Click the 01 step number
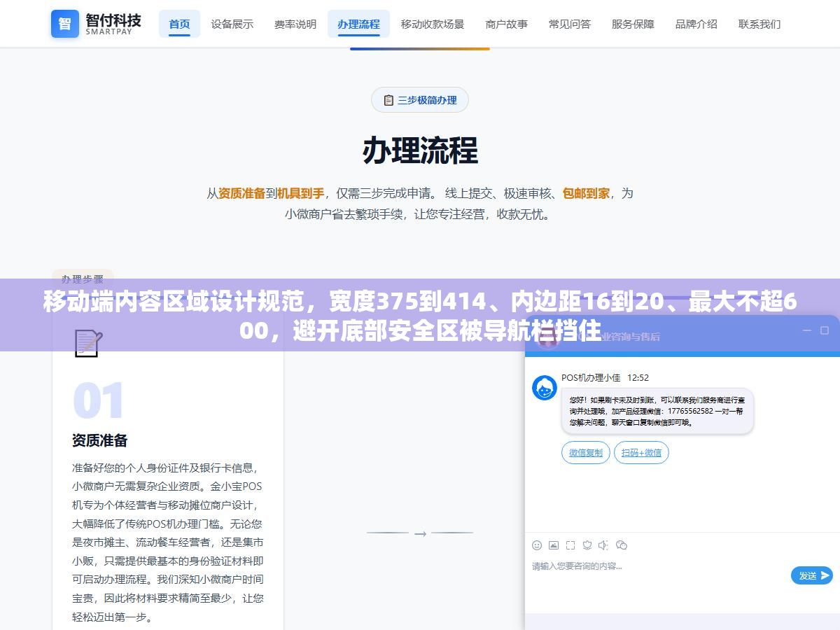Screen dimensions: 840x630 (x=99, y=401)
